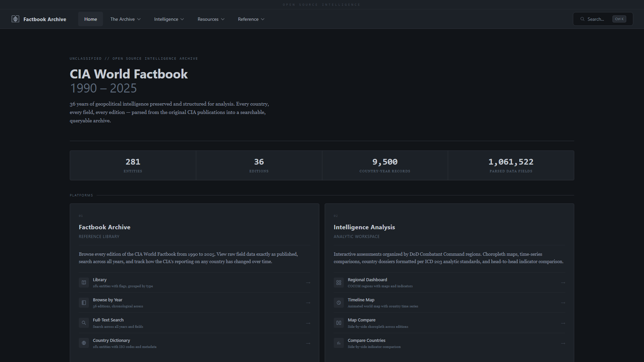
Task: Click the Country Dictionary globe icon
Action: 84,343
